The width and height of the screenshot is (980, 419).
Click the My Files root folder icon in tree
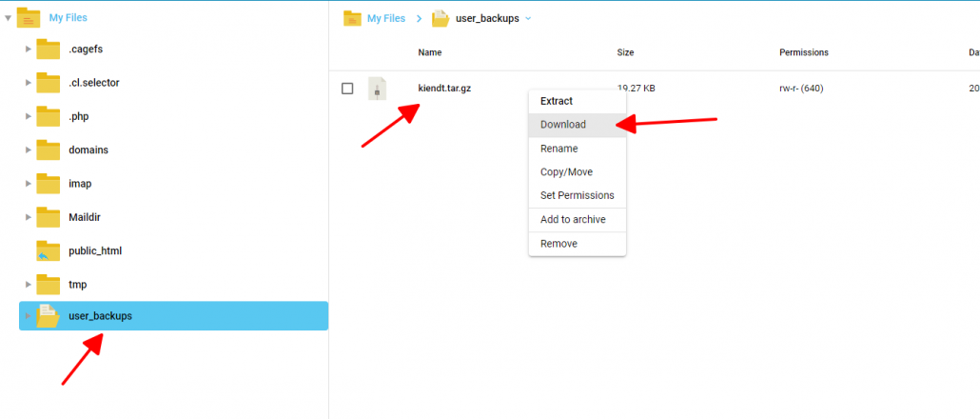click(29, 17)
